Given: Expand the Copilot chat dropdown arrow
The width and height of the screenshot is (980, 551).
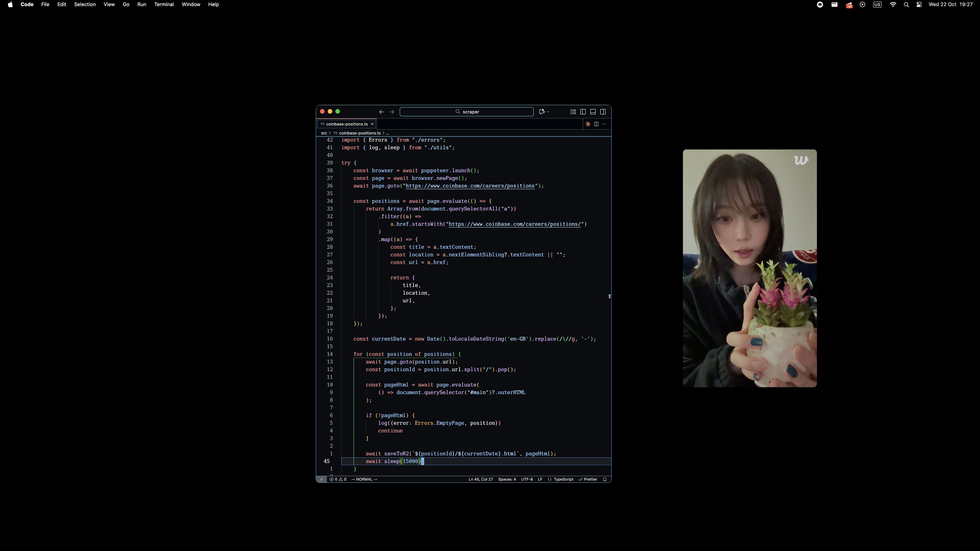Looking at the screenshot, I should (548, 112).
